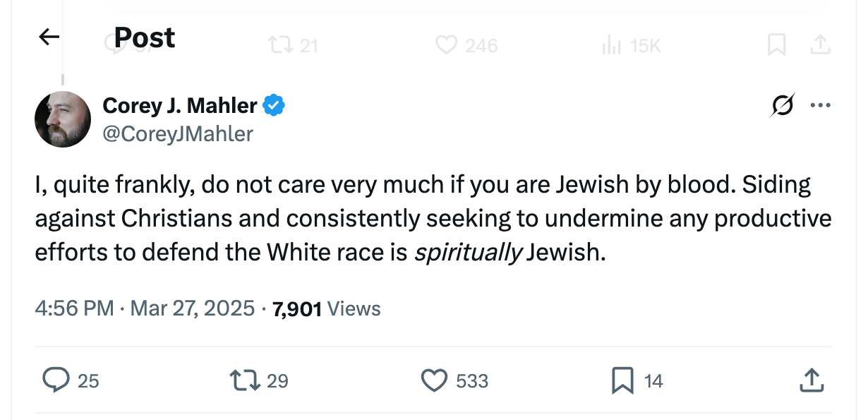The height and width of the screenshot is (420, 868).
Task: Share the post via bottom share icon
Action: [811, 380]
